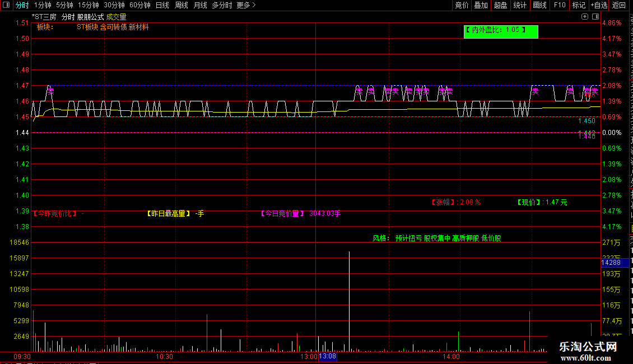Switch to 60分钟 chart period
Screen dimensions: 633x364
tap(139, 5)
